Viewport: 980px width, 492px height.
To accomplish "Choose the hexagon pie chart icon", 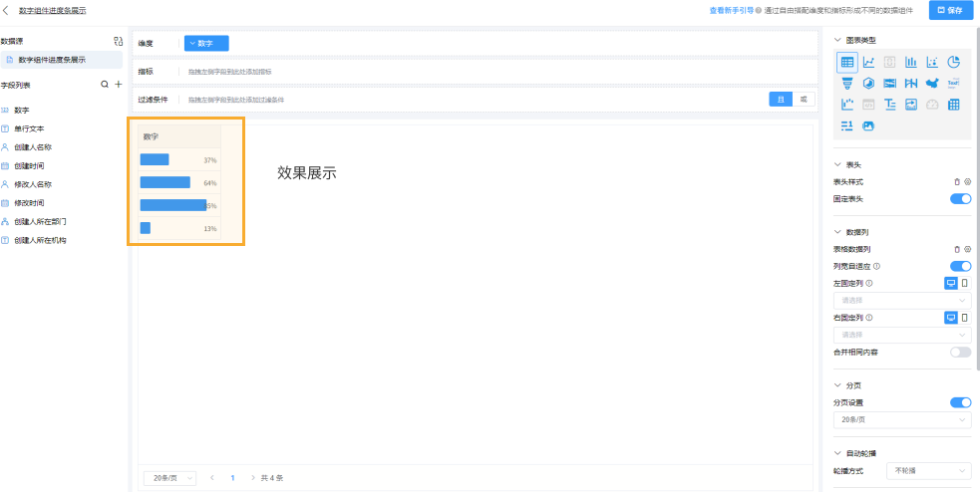I will click(x=868, y=83).
